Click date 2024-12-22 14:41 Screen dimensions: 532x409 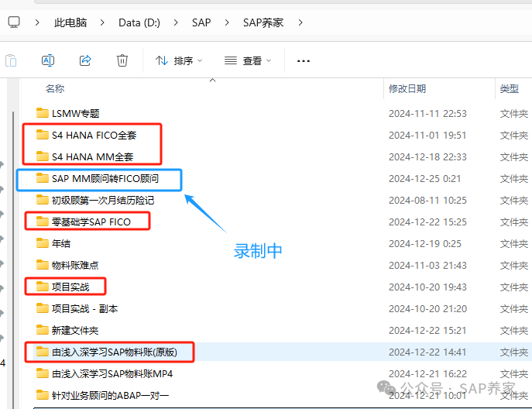click(427, 352)
